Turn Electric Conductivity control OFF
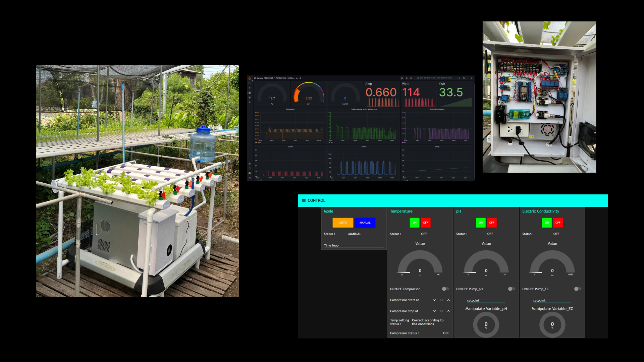644x362 pixels. 558,223
